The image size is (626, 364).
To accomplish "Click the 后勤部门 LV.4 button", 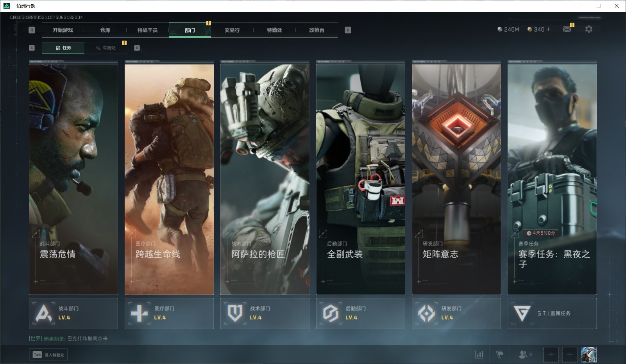I will tap(361, 313).
